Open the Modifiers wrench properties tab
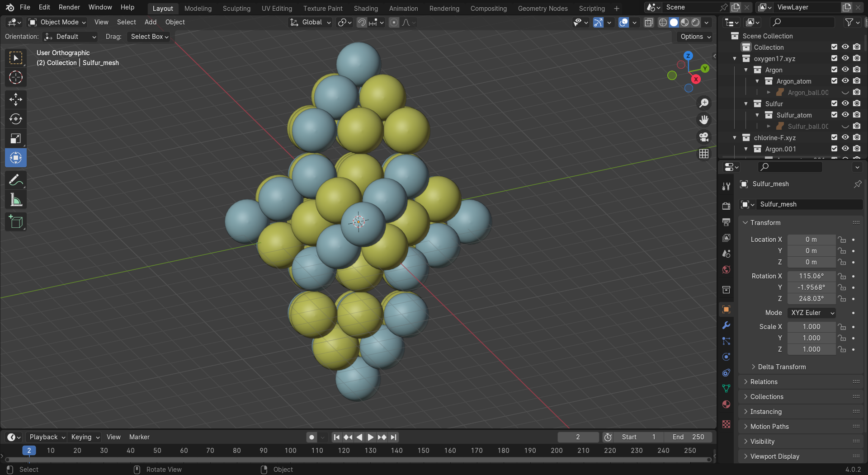This screenshot has height=475, width=868. pyautogui.click(x=726, y=325)
